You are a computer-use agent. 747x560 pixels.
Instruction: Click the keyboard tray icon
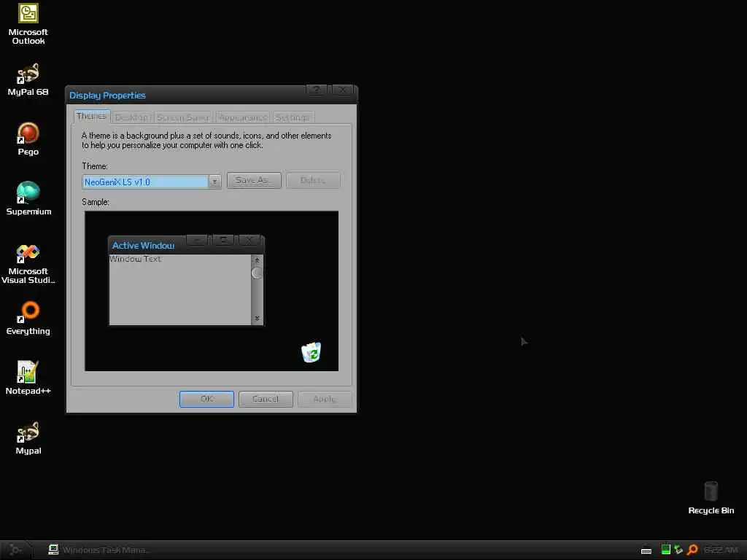point(646,551)
